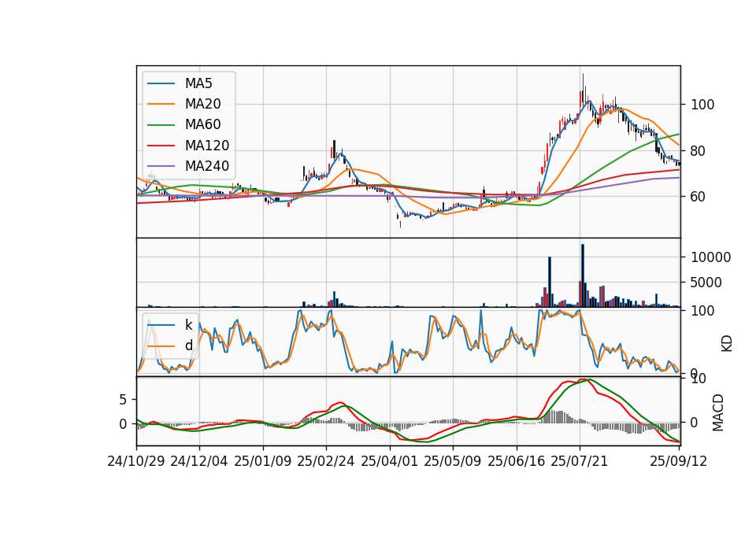The image size is (756, 543).
Task: Click the MA60 legend label
Action: click(x=202, y=125)
